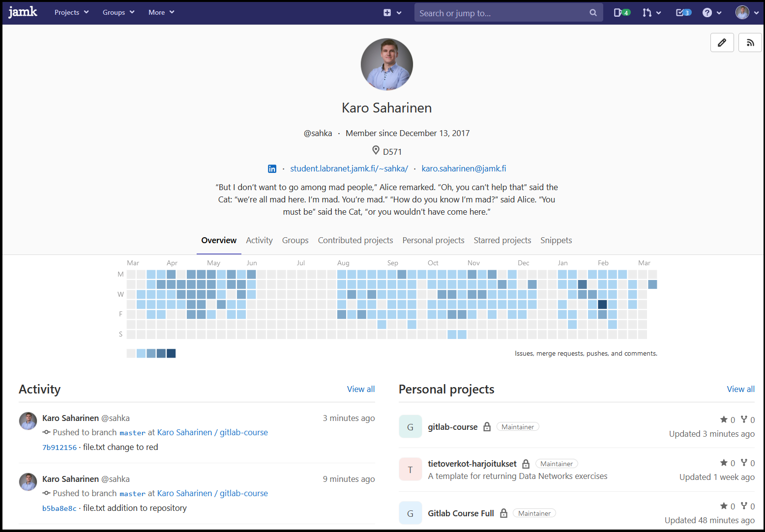The height and width of the screenshot is (532, 765).
Task: Click the jamk logo
Action: [23, 12]
